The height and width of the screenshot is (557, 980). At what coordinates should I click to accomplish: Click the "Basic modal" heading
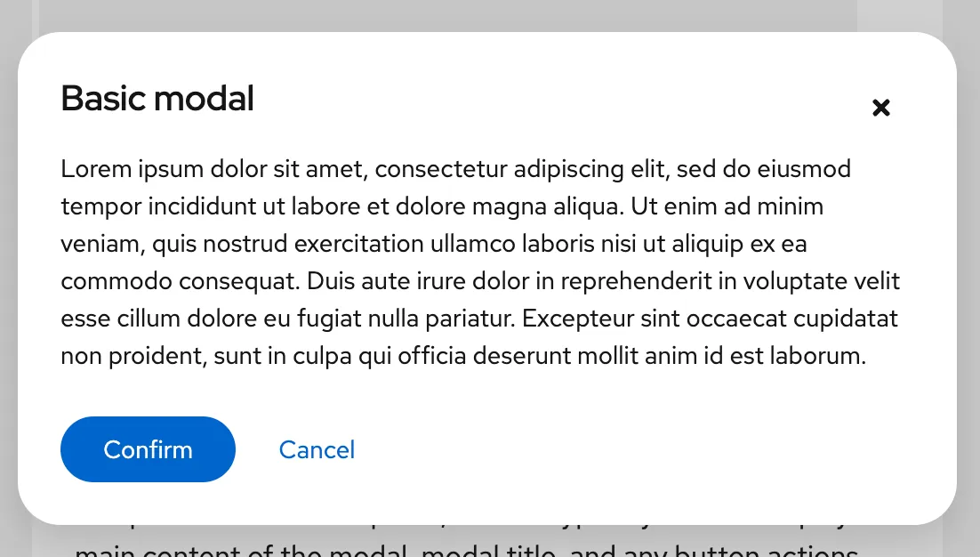[157, 99]
